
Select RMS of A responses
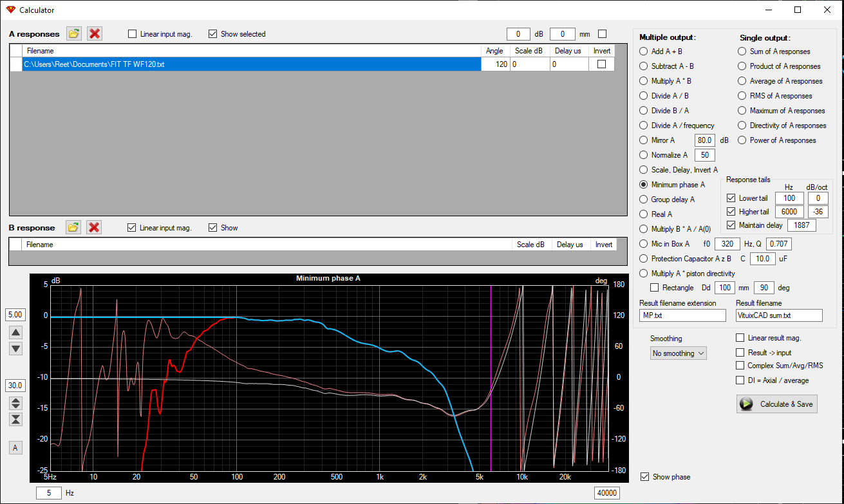coord(742,96)
